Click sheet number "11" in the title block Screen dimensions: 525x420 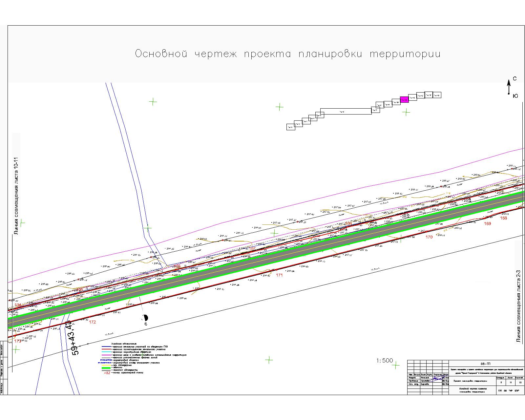point(510,383)
